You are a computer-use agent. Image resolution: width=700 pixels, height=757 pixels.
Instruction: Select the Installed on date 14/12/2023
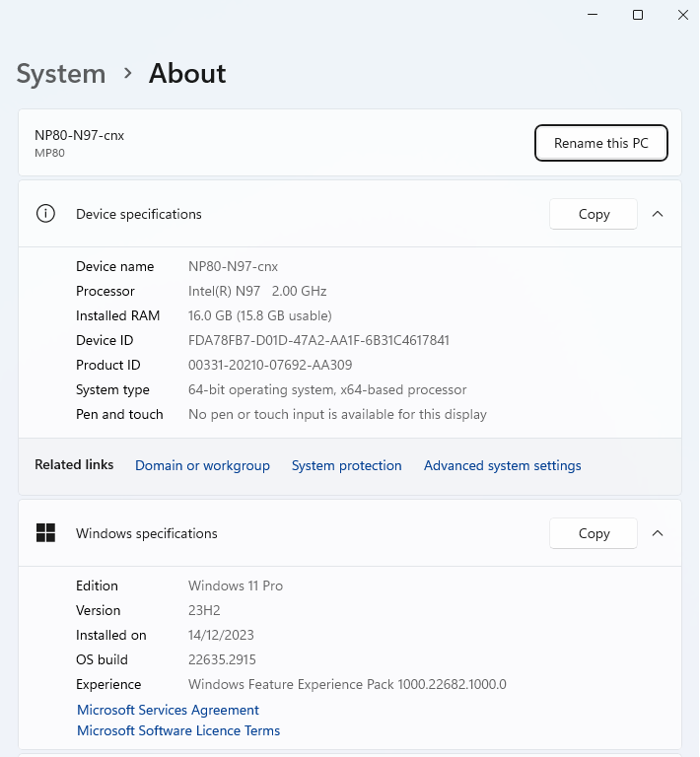221,635
